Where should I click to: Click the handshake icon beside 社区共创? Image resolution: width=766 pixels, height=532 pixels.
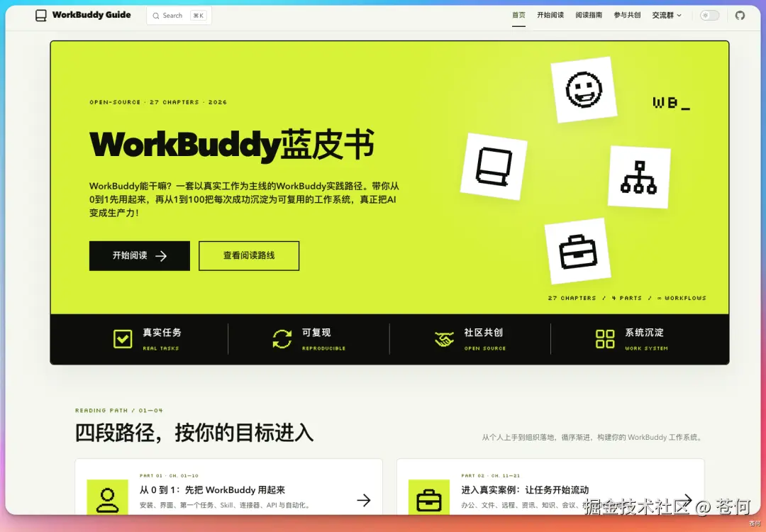coord(444,339)
